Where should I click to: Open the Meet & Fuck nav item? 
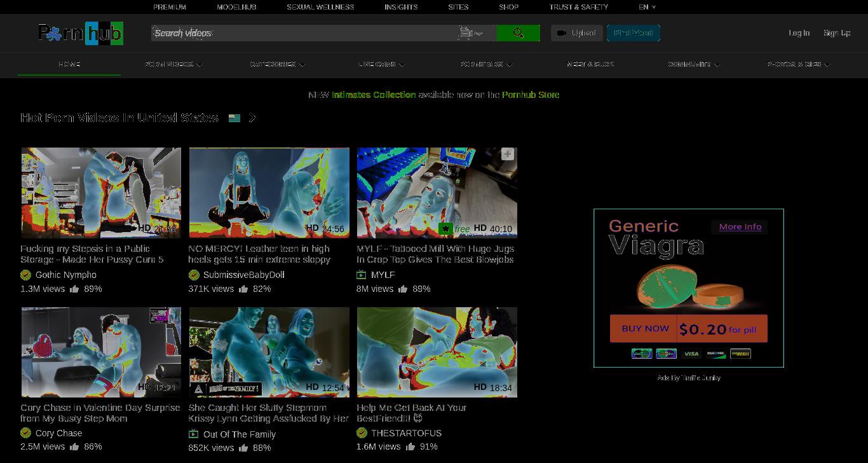pos(590,64)
